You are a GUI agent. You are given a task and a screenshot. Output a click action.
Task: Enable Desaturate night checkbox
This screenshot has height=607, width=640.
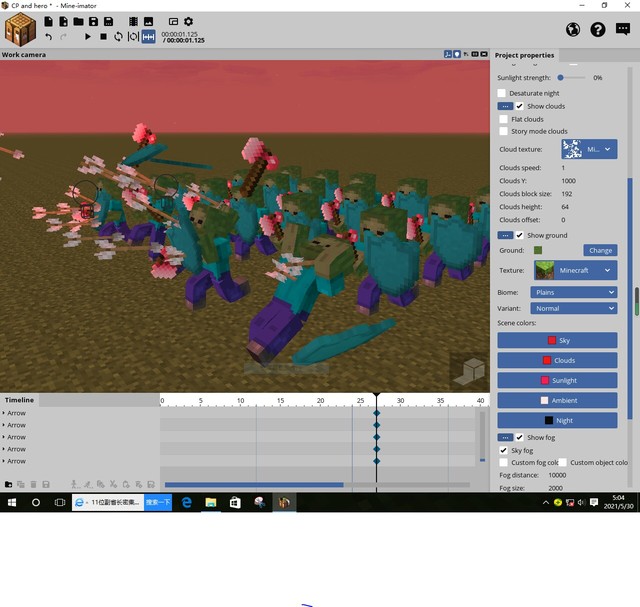(502, 93)
